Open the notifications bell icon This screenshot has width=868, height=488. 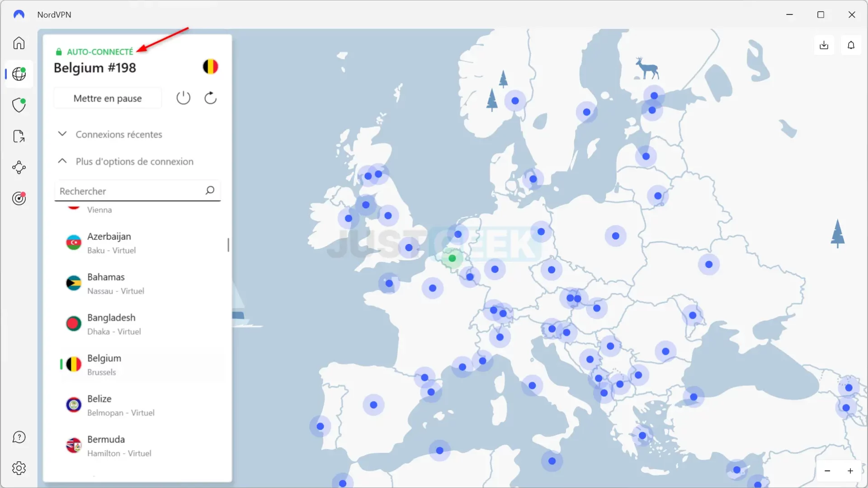pyautogui.click(x=851, y=45)
